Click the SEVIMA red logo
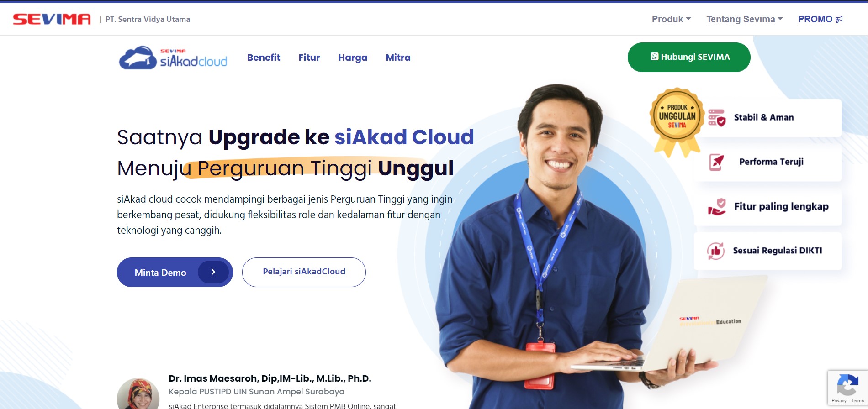 [52, 19]
